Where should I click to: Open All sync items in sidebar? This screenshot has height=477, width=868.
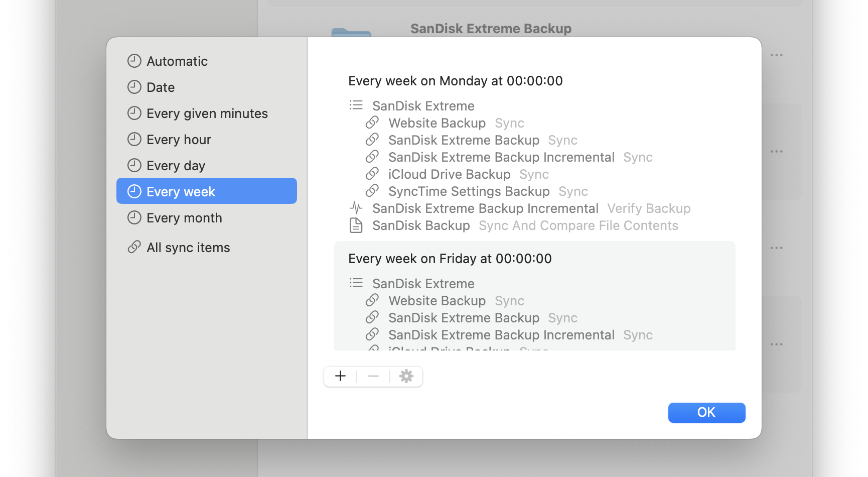click(x=207, y=248)
